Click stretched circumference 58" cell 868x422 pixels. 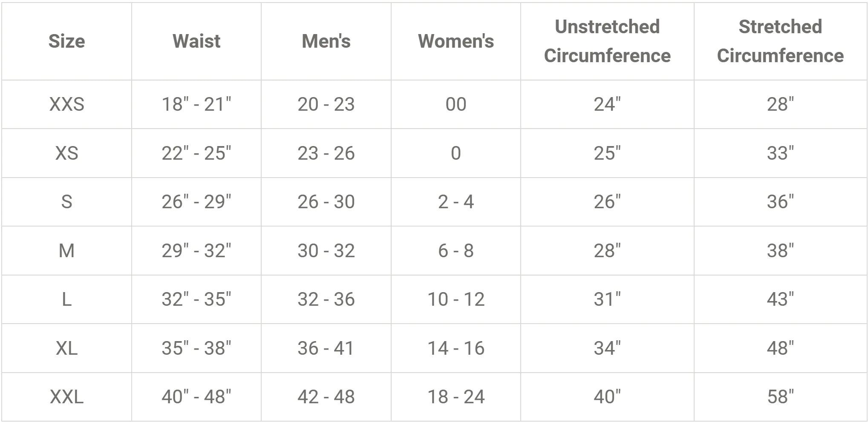tap(780, 397)
